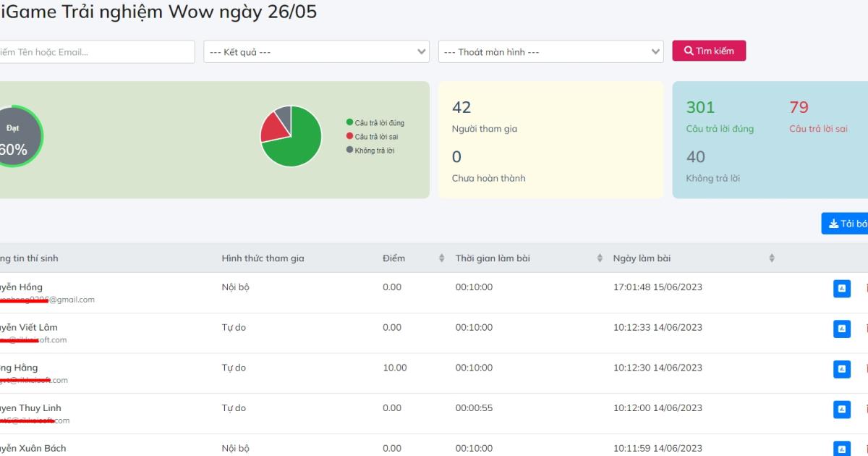Click the chart icon in Xuân Bách's row
The width and height of the screenshot is (868, 456).
pos(841,449)
